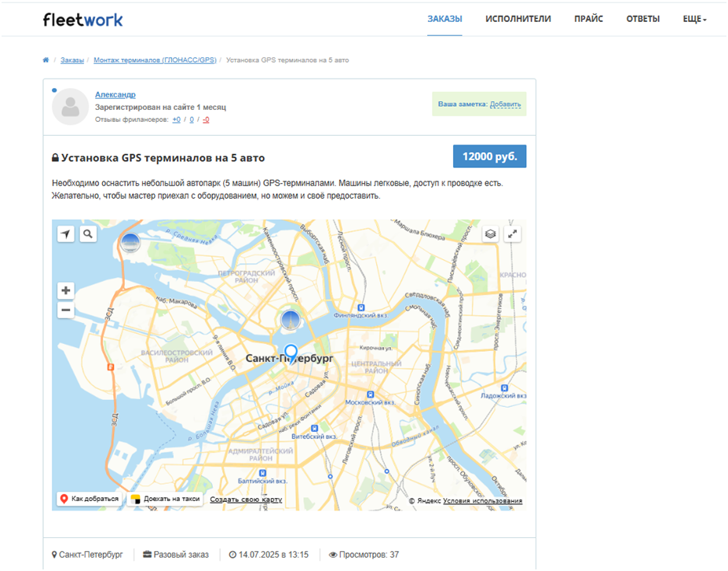Click the order title Установка GPS терминалов
This screenshot has height=571, width=728.
pos(163,158)
